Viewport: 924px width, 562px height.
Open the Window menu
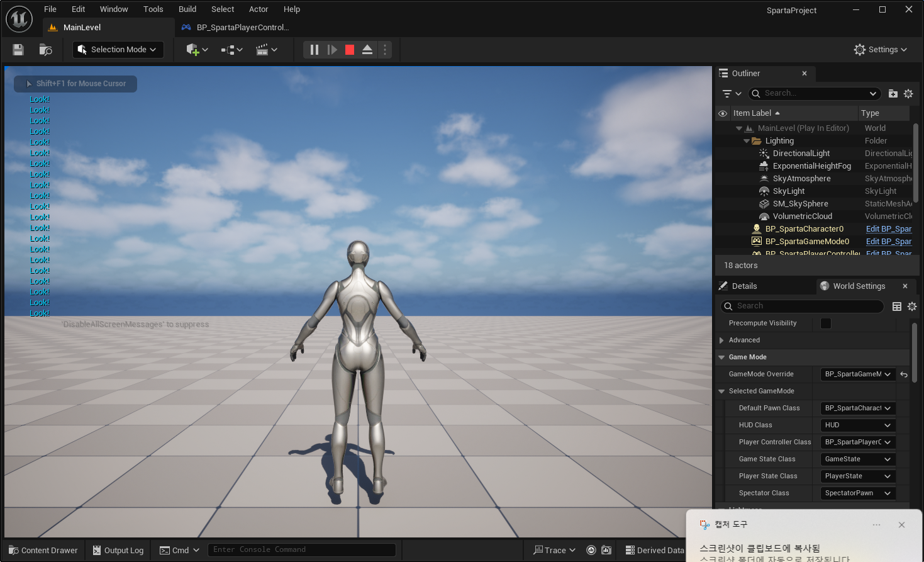(114, 9)
